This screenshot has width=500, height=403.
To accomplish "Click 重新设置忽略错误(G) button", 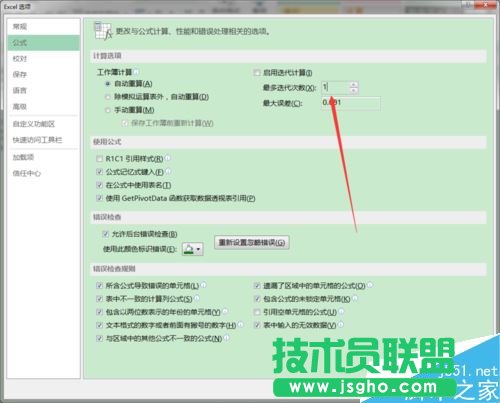I will (x=252, y=242).
